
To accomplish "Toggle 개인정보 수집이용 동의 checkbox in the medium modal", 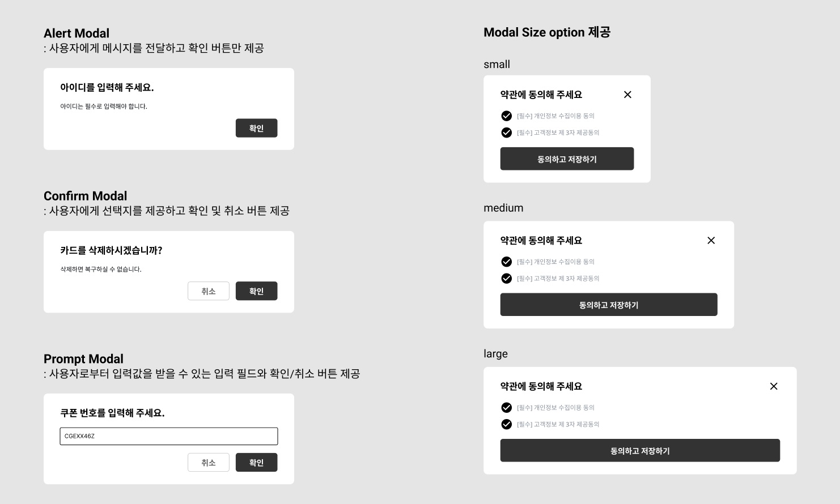I will click(507, 262).
